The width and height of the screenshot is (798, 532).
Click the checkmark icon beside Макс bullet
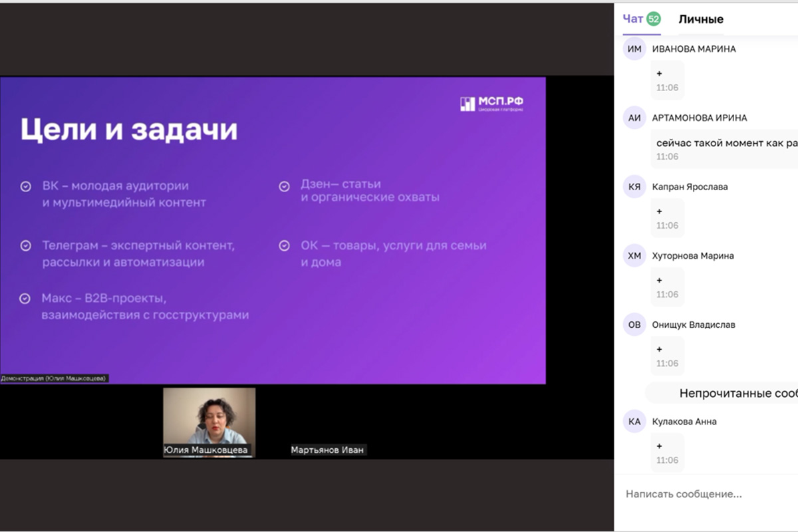(x=25, y=299)
